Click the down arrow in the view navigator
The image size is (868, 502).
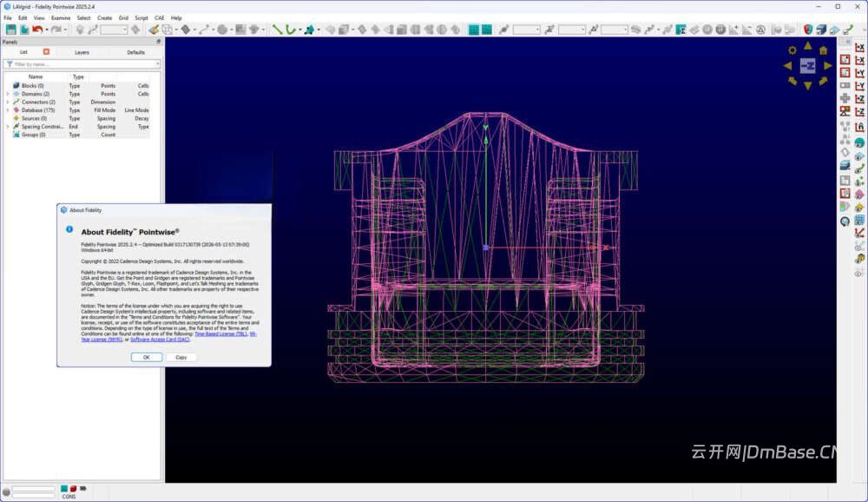point(807,85)
